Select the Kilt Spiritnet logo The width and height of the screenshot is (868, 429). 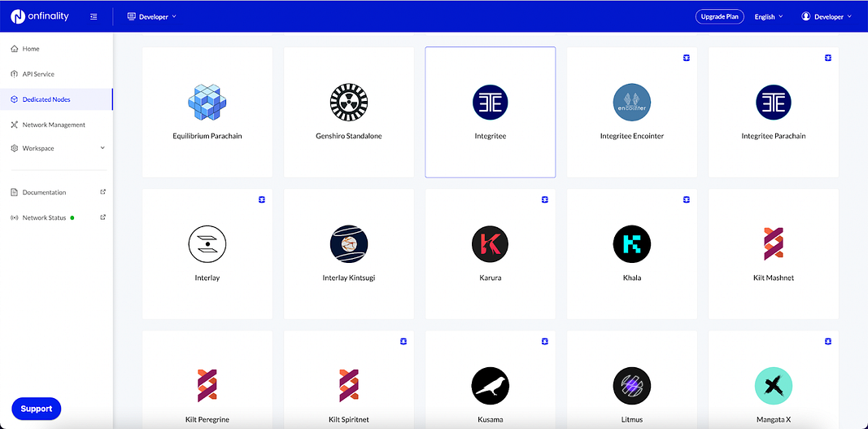click(349, 387)
